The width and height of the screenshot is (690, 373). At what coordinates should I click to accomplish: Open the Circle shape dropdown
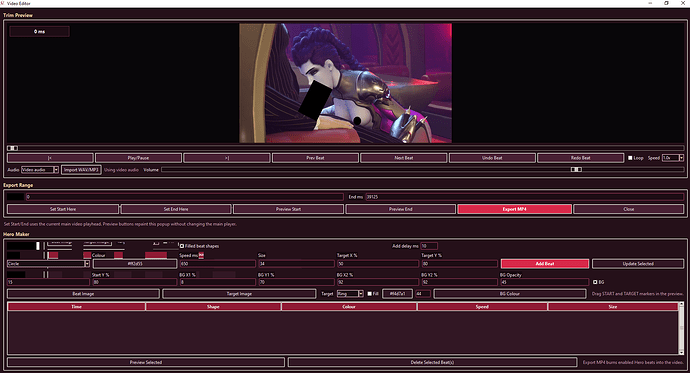tap(48, 264)
